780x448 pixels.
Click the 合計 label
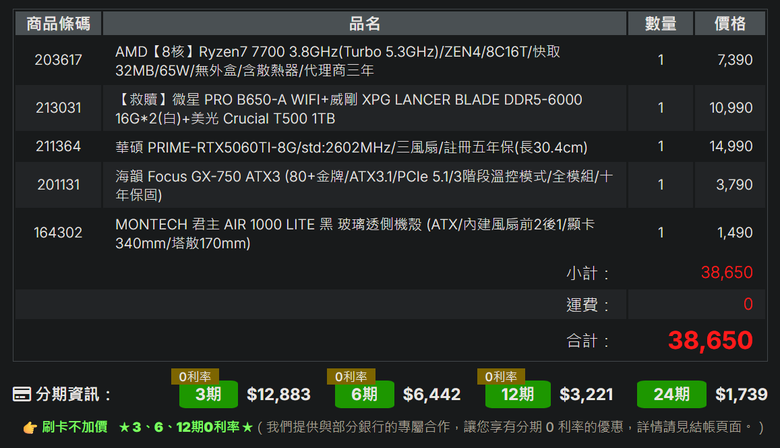[587, 341]
